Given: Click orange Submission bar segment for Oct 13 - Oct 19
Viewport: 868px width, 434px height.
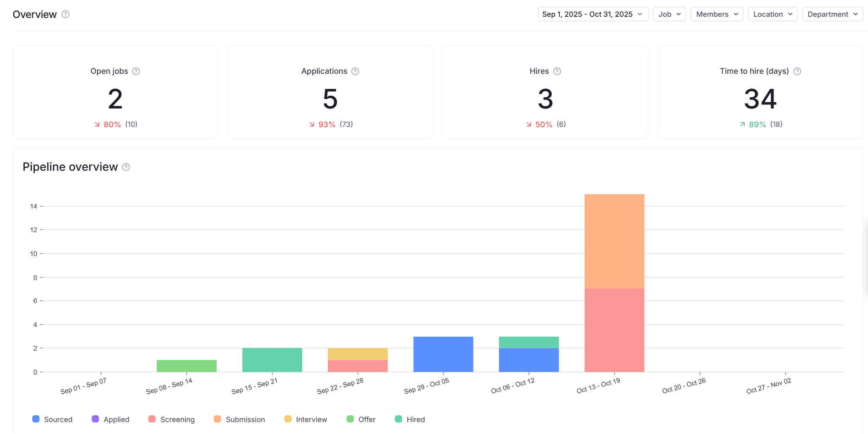Looking at the screenshot, I should coord(614,241).
